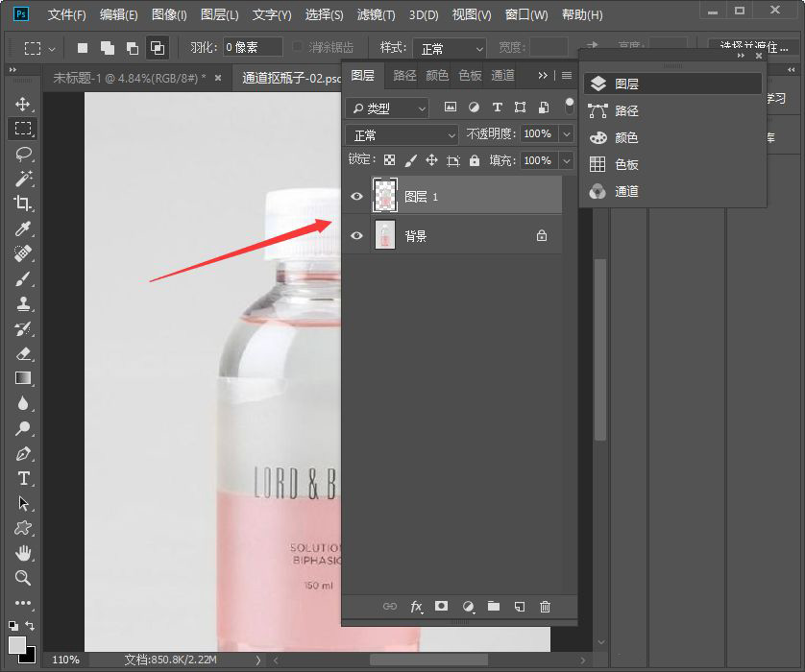Toggle lock all button in layers panel

pyautogui.click(x=475, y=160)
